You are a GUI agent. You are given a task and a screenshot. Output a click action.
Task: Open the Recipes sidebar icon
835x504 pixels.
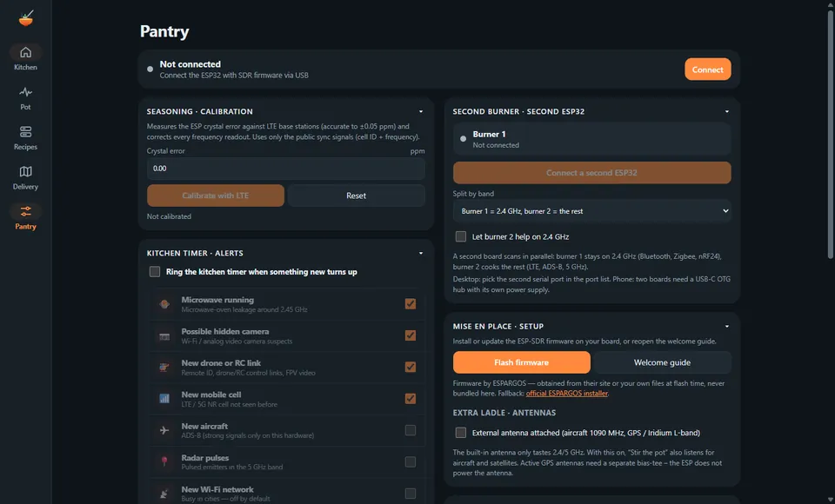point(25,131)
